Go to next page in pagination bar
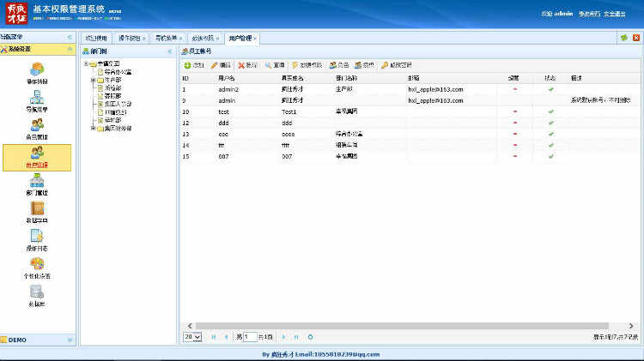This screenshot has height=361, width=644. coord(283,337)
